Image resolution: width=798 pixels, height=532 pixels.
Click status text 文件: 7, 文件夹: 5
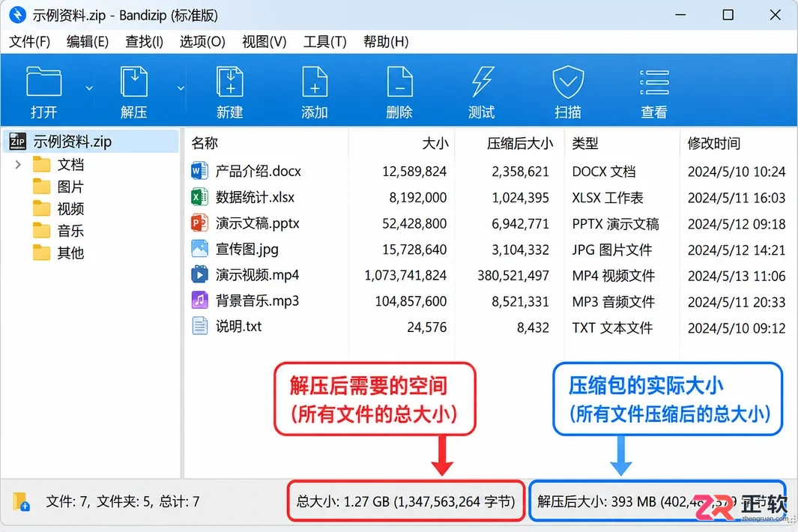tap(97, 502)
